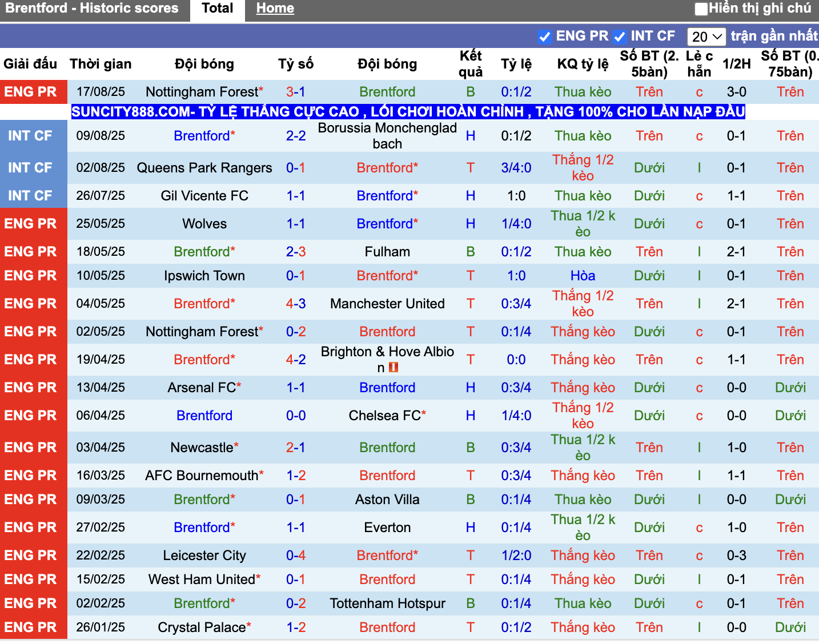Viewport: 819px width, 644px height.
Task: Click the date 04/05/25 cell
Action: click(x=101, y=304)
